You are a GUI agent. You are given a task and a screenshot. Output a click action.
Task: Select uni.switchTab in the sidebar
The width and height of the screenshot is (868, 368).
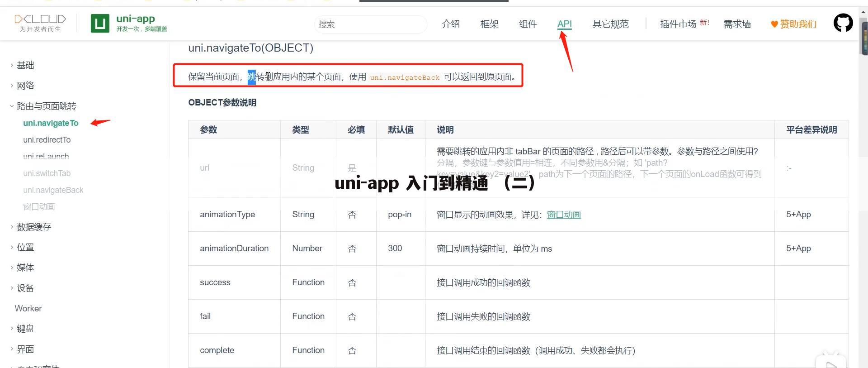(x=47, y=173)
